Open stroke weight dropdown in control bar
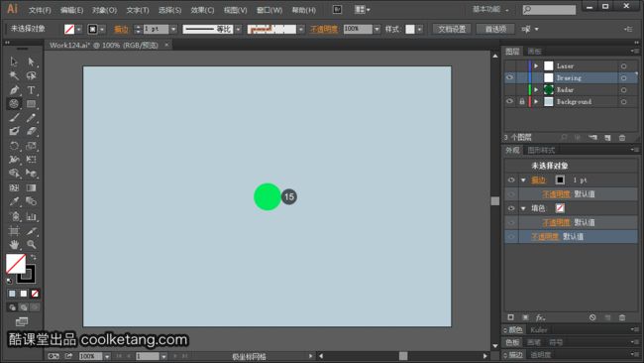 [173, 29]
